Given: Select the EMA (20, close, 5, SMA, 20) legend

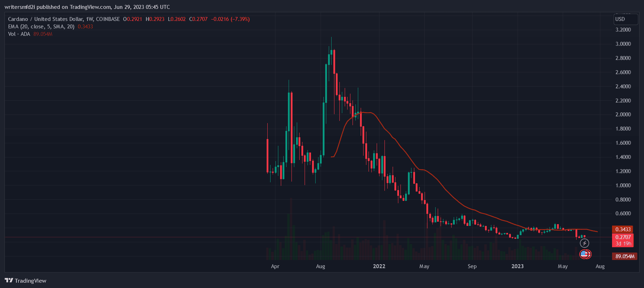Looking at the screenshot, I should (x=41, y=27).
